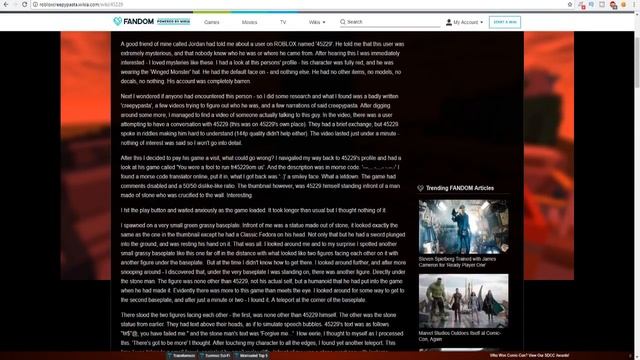Open the Marvel heroes article thumbnail
This screenshot has height=360, width=640.
(463, 301)
